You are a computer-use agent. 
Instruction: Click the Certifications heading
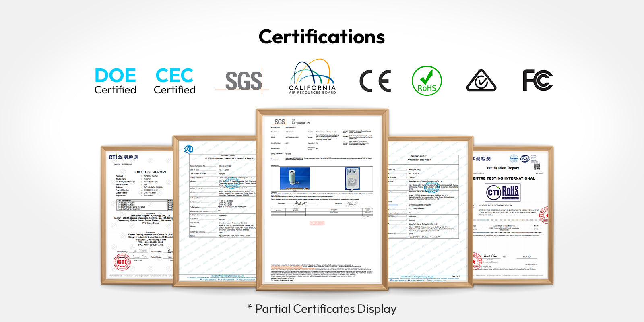click(x=322, y=37)
